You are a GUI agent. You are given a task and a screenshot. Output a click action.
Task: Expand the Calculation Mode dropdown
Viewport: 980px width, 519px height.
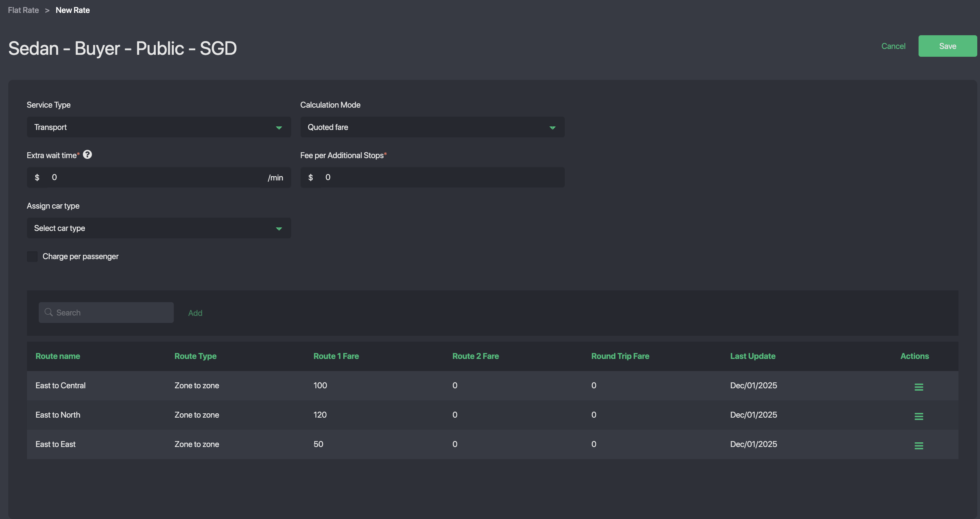point(432,127)
